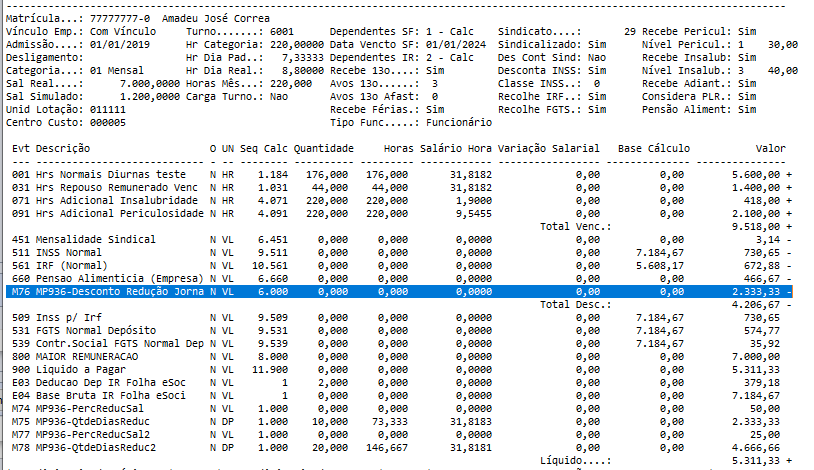814x470 pixels.
Task: Click the Total Venc. value 9.518,00
Action: [x=756, y=226]
